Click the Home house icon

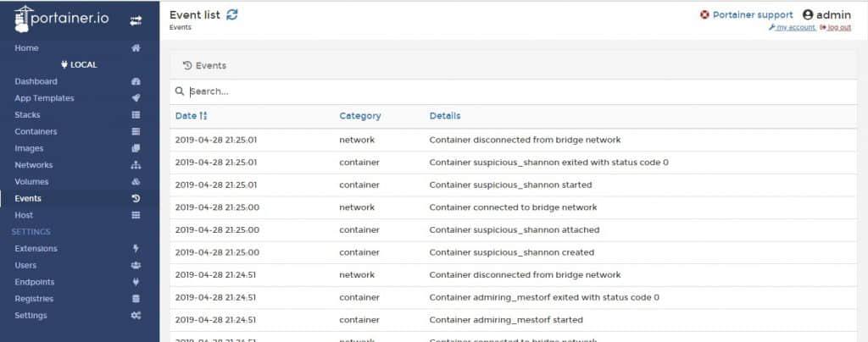click(136, 48)
